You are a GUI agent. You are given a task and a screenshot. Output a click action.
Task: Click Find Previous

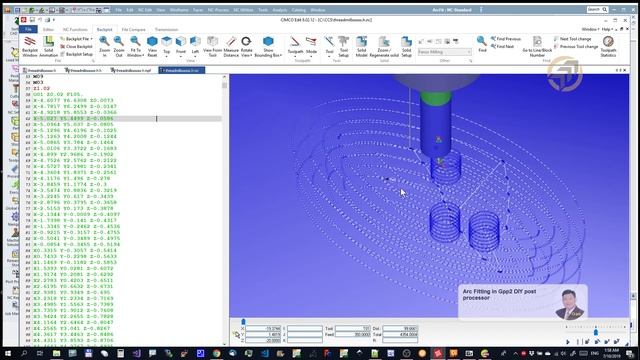(506, 39)
